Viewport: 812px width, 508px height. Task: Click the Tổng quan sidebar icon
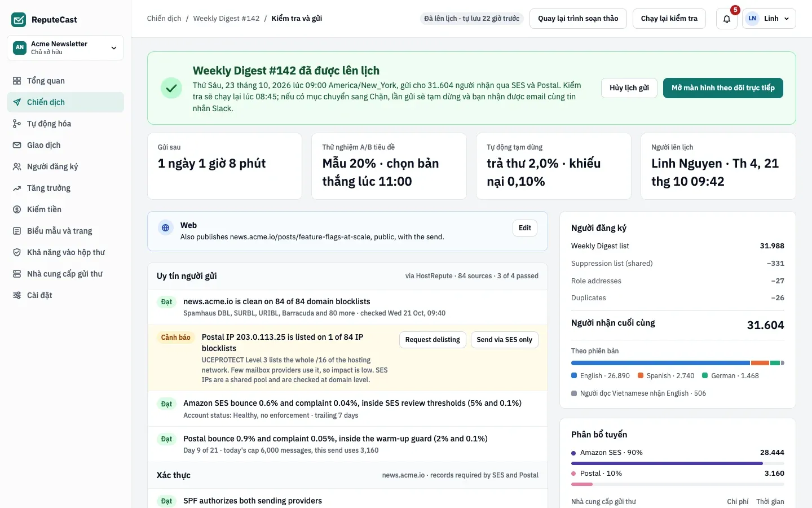click(x=17, y=81)
